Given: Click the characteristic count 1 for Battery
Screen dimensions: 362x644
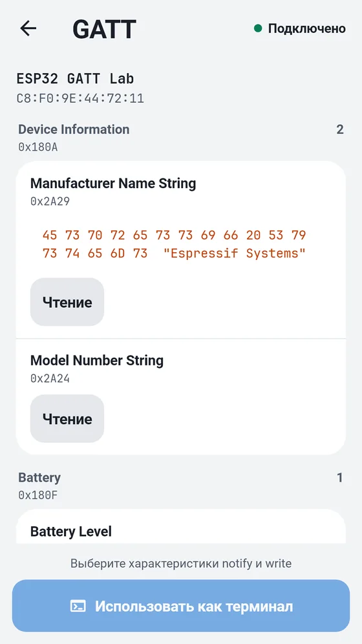Looking at the screenshot, I should [340, 478].
